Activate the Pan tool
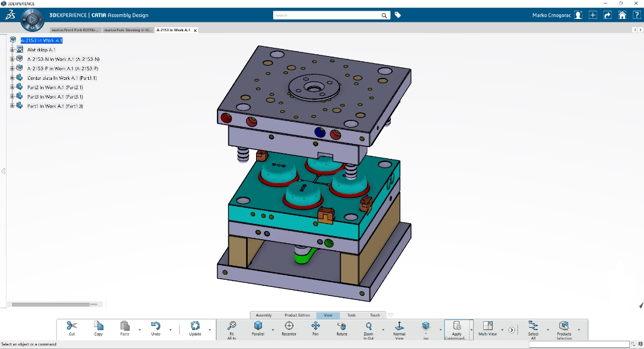Screen dimensions: 644x349 (x=315, y=326)
